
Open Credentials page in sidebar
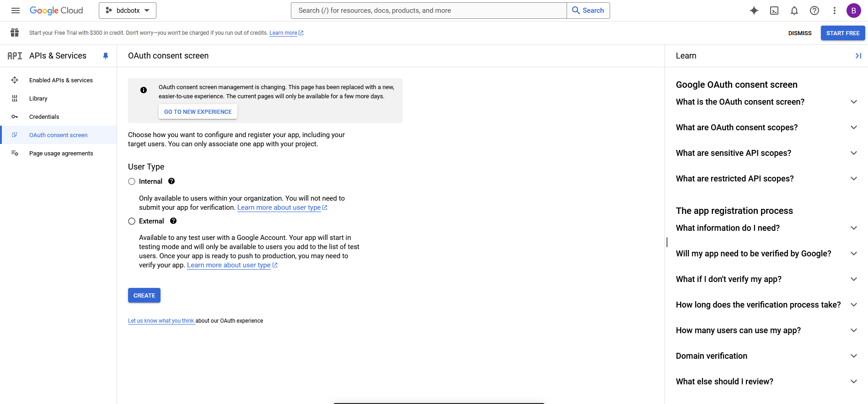[x=59, y=117]
